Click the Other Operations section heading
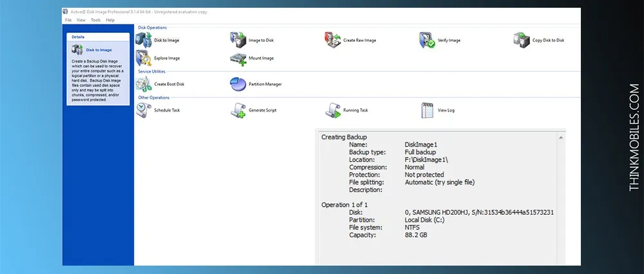Image resolution: width=644 pixels, height=274 pixels. 154,97
